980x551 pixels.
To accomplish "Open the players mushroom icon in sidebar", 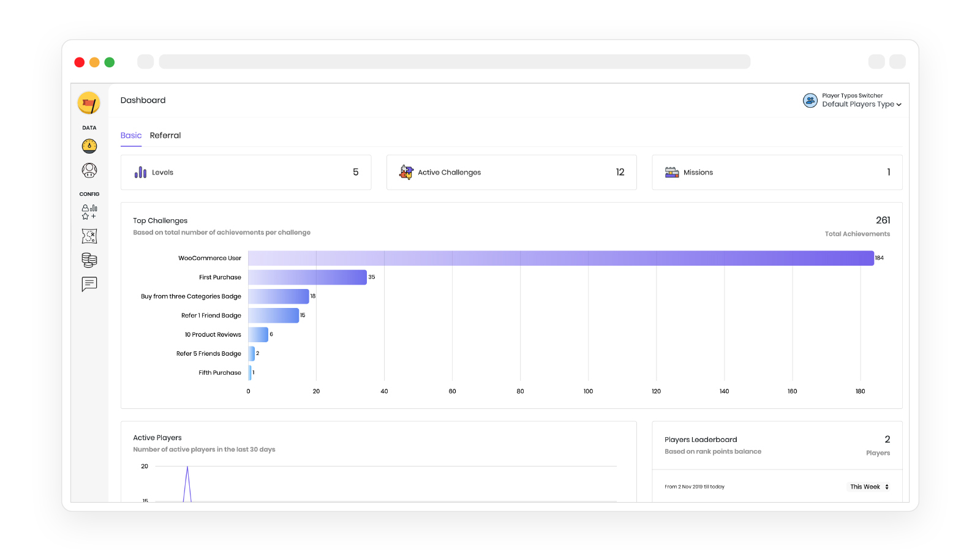I will click(89, 170).
